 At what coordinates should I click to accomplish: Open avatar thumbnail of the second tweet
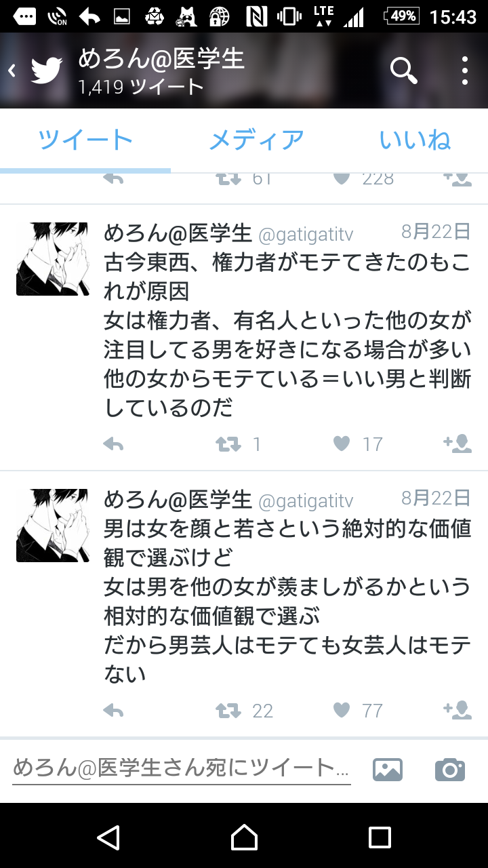point(52,526)
